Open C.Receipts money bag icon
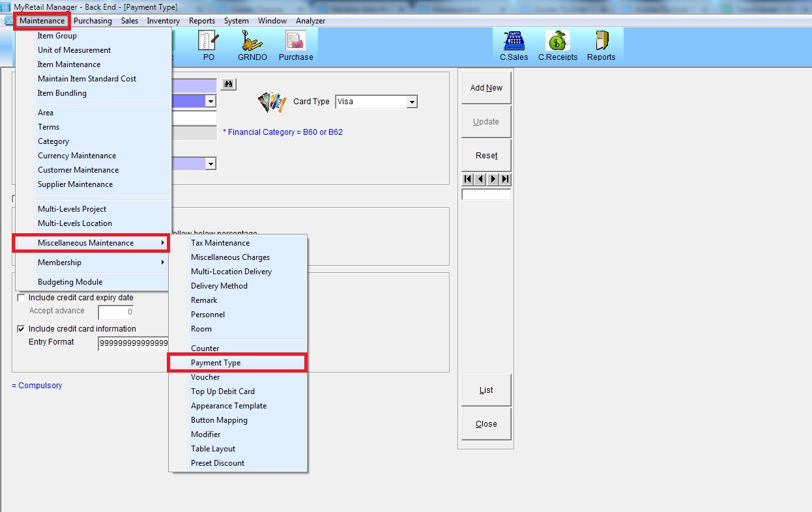Screen dimensions: 812x512 pos(557,43)
